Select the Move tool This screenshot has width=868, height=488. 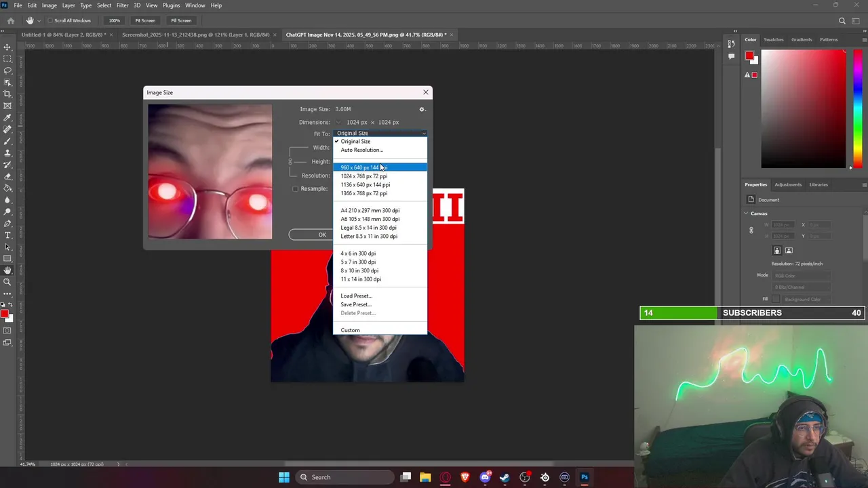[x=7, y=47]
